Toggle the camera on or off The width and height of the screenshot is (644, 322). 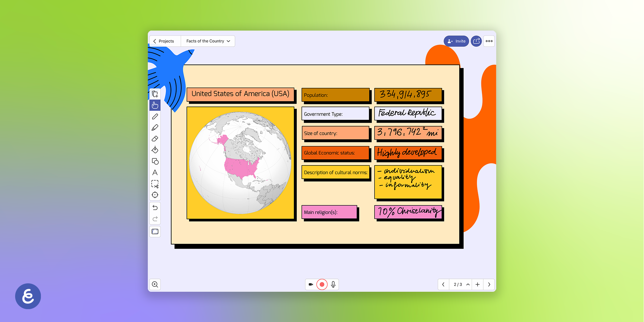(x=311, y=284)
